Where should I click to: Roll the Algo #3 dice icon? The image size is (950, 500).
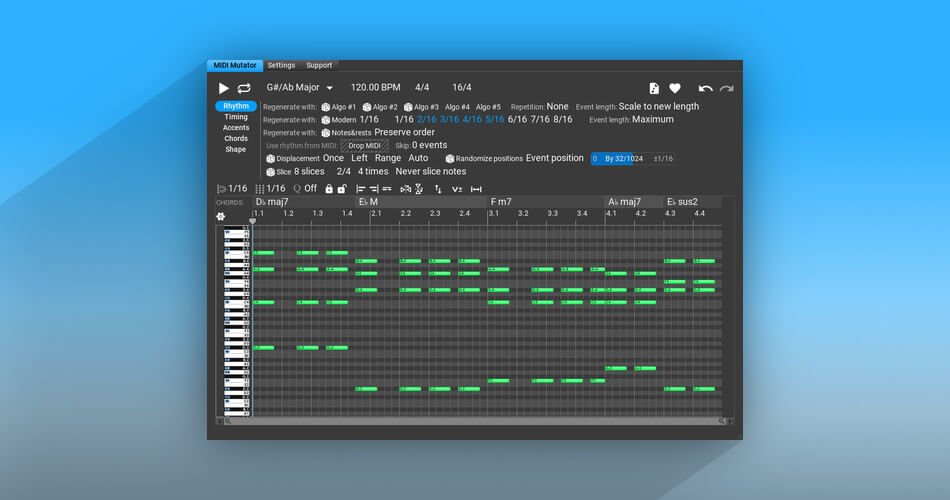coord(408,107)
